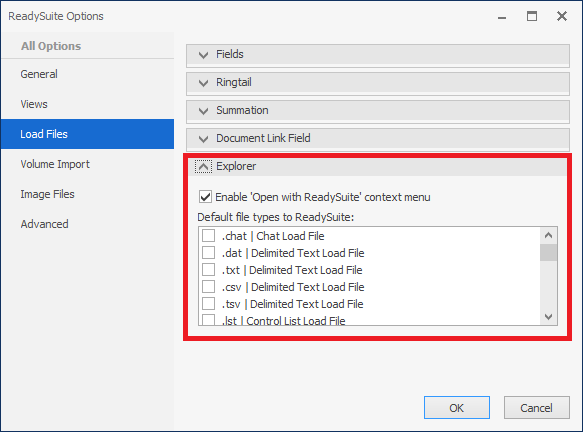Check the .lst Control List Load File box
This screenshot has height=432, width=583.
[208, 320]
